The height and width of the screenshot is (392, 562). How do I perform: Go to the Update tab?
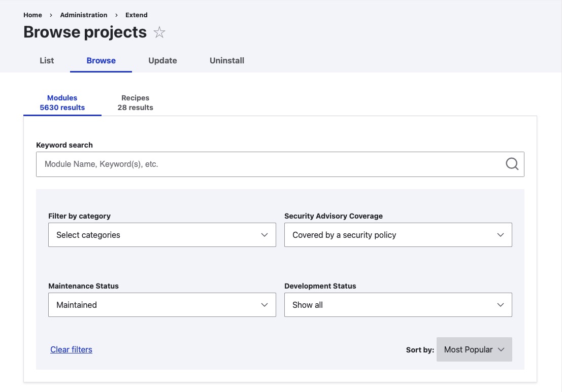pos(162,60)
